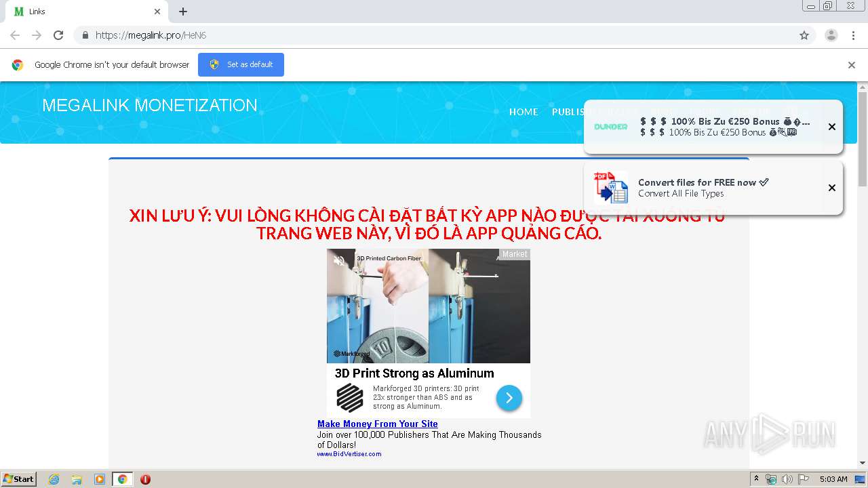868x488 pixels.
Task: Play the 3D Printed Carbon Fiber ad video
Action: (429, 306)
